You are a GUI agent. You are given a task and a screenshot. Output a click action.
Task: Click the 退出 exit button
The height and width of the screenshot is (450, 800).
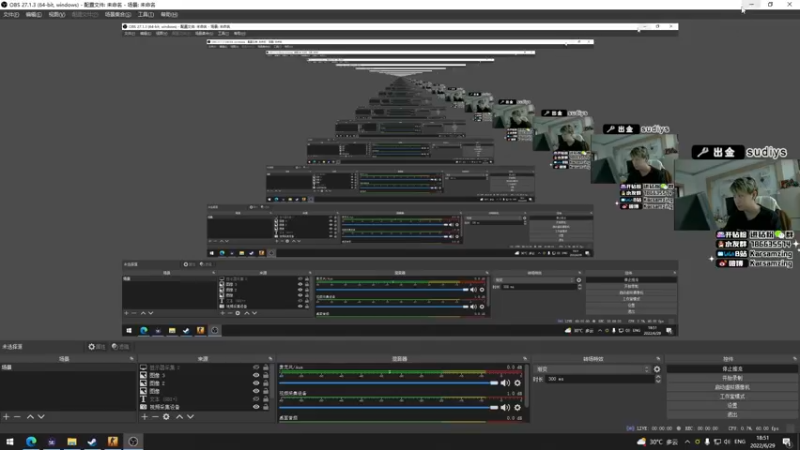pyautogui.click(x=732, y=414)
